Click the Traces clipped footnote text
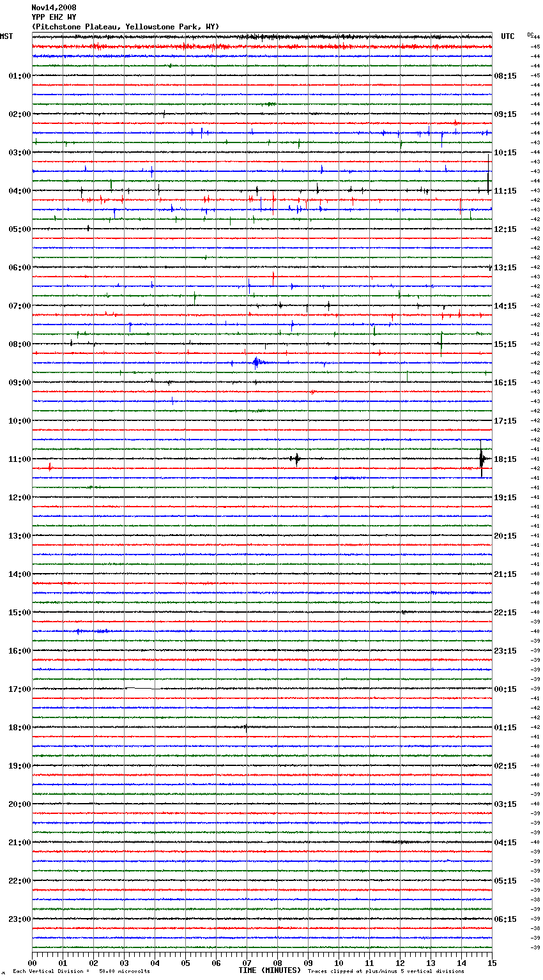The width and height of the screenshot is (543, 980). (386, 972)
